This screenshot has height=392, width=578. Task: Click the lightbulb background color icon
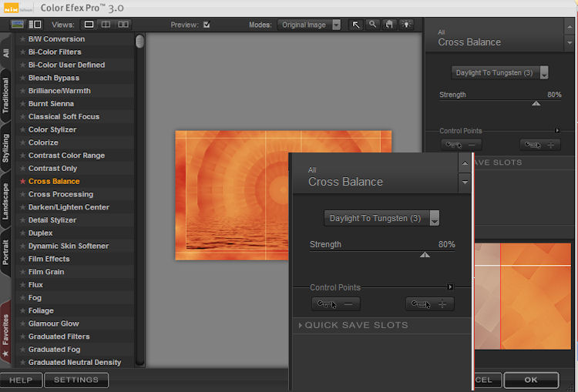coord(405,25)
